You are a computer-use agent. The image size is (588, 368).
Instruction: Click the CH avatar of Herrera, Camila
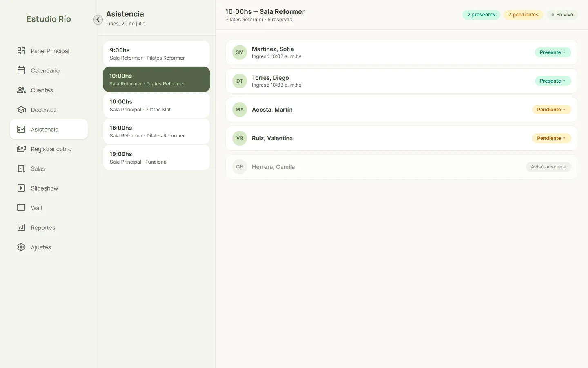pyautogui.click(x=240, y=167)
